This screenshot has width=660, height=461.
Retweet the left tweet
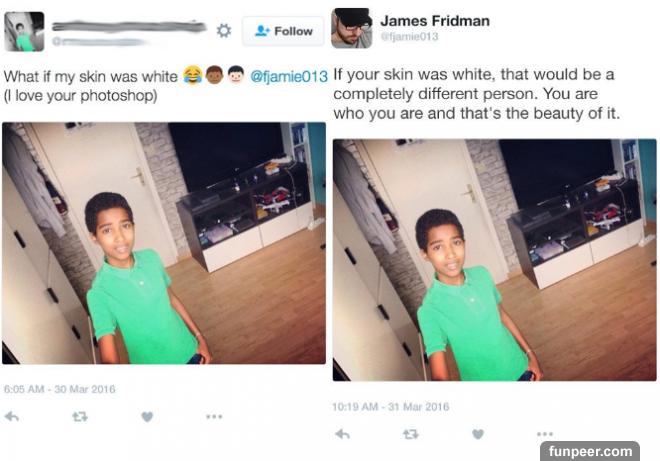(x=80, y=417)
